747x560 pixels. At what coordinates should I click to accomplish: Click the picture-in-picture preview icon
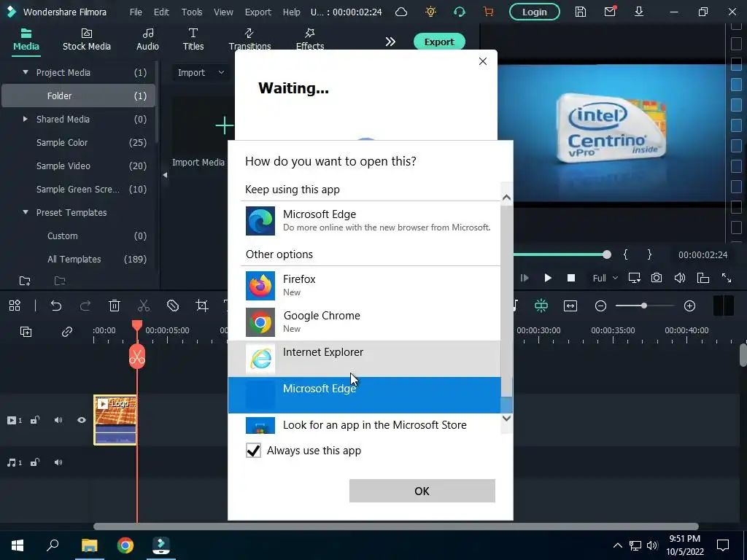click(703, 278)
